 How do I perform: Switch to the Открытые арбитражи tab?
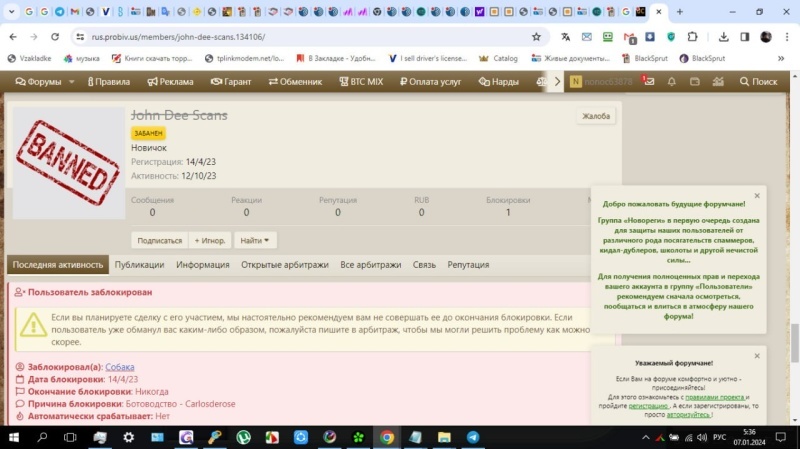(285, 265)
